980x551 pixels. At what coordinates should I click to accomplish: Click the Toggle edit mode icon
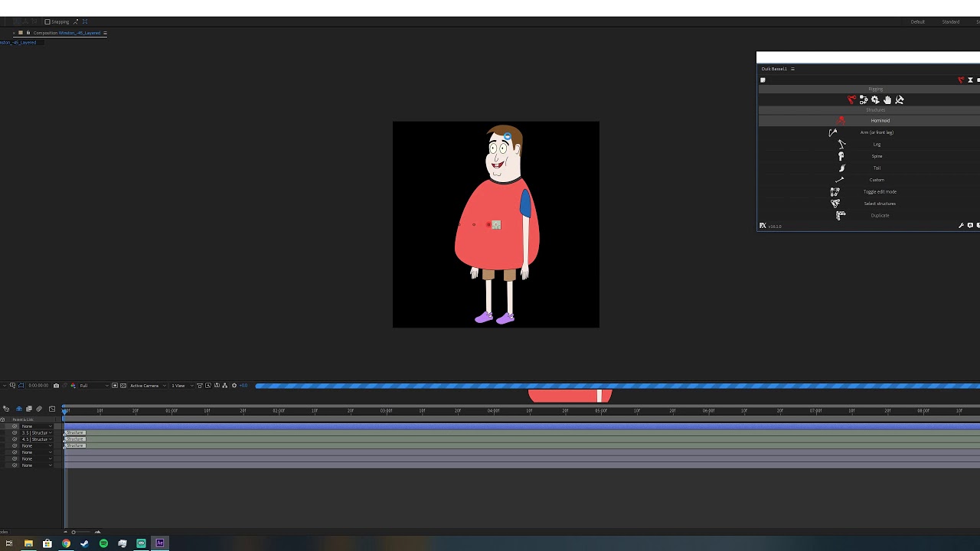pos(835,192)
